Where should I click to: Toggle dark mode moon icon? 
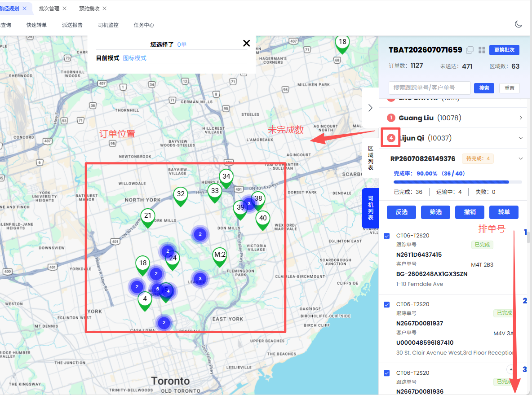click(518, 24)
